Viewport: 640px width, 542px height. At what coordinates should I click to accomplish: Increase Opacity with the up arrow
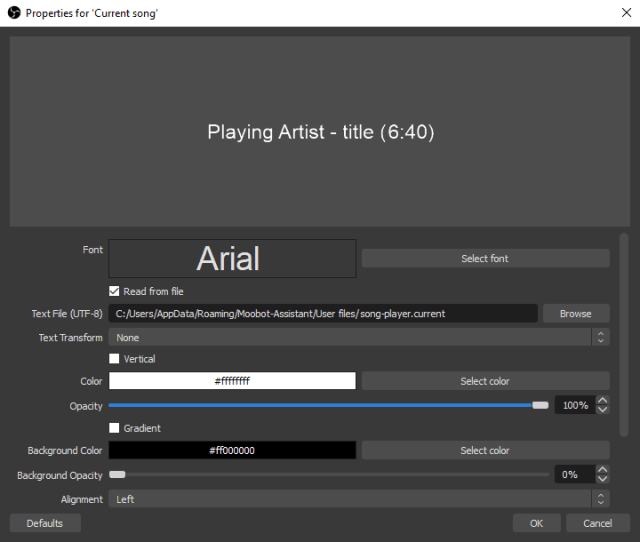[x=602, y=400]
